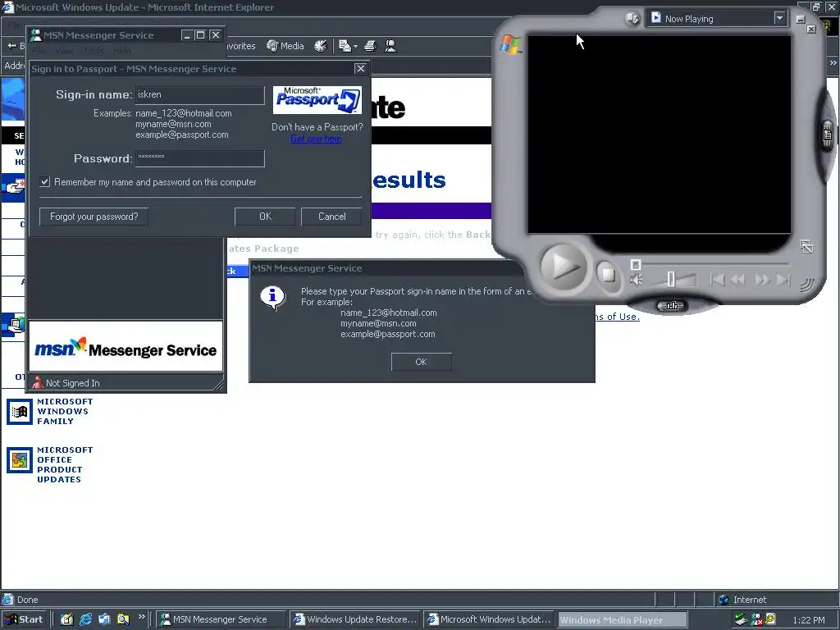Click the Mail icon in IE toolbar
This screenshot has width=840, height=630.
(x=345, y=46)
